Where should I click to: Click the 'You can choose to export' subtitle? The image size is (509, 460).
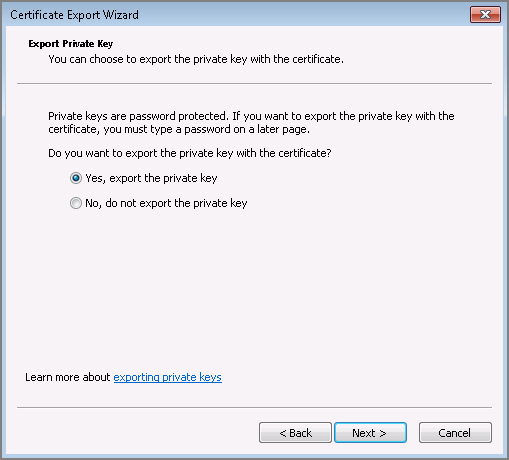(196, 59)
